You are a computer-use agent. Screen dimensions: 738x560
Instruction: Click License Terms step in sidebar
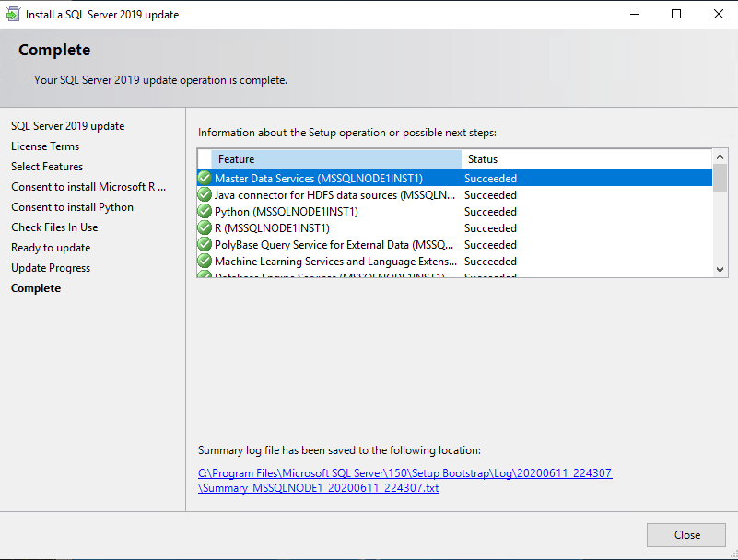point(45,146)
